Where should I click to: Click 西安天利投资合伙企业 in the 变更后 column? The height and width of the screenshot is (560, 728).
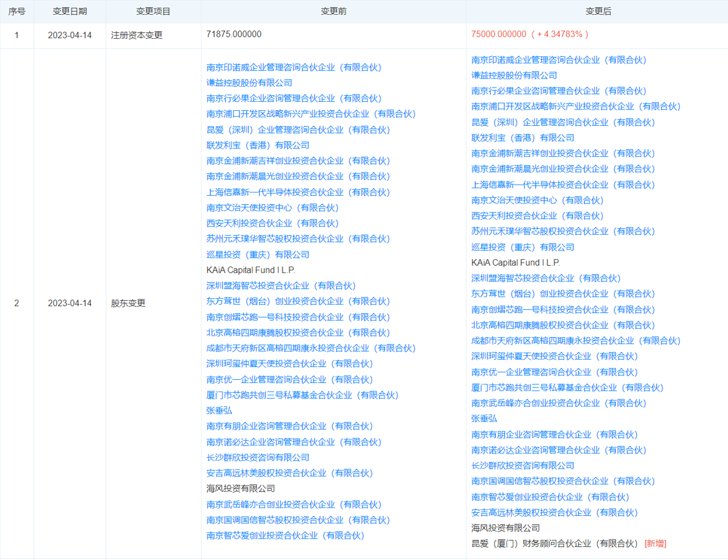coord(537,216)
